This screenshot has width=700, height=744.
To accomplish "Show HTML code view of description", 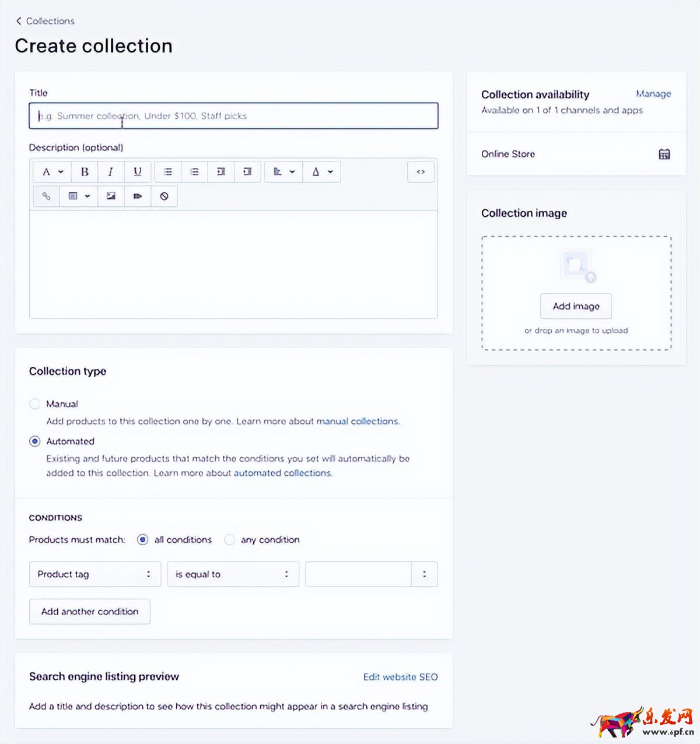I will pyautogui.click(x=421, y=171).
